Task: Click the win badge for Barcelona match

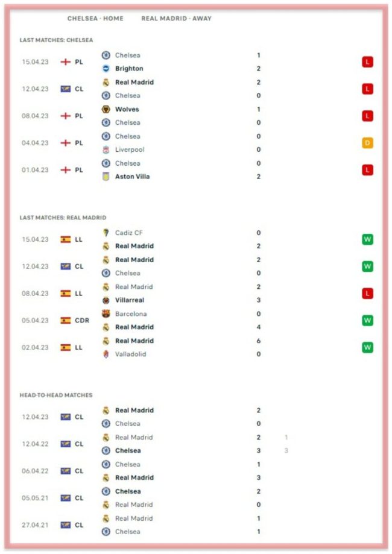Action: click(367, 320)
